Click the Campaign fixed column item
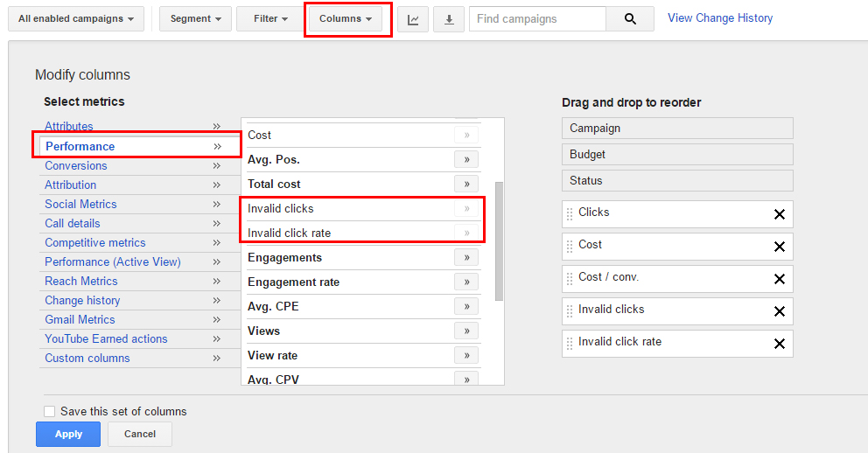Viewport: 868px width, 453px height. coord(677,129)
